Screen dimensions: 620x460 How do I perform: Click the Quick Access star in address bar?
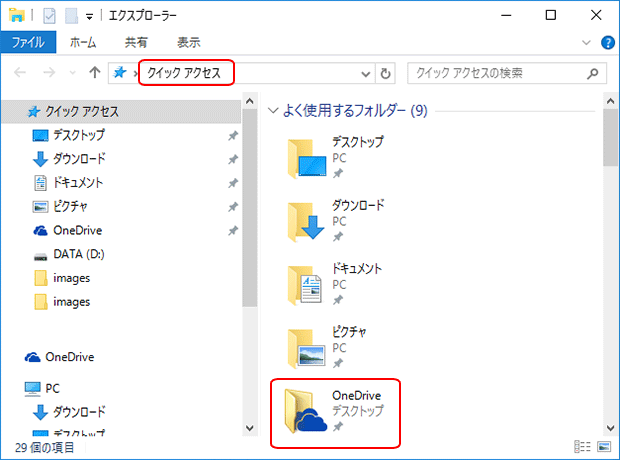pos(119,72)
